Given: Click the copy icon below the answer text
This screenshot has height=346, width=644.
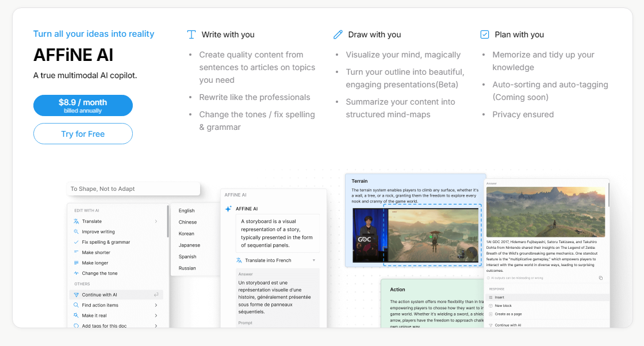Looking at the screenshot, I should pos(601,278).
